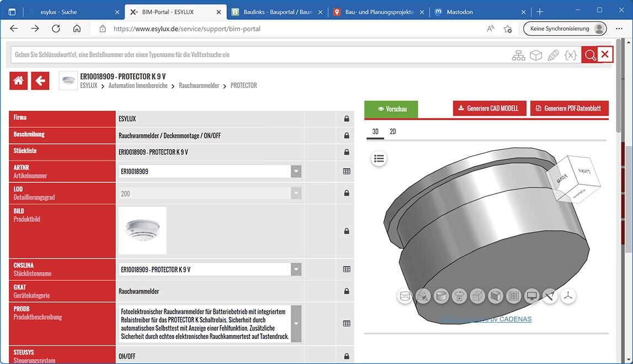Image resolution: width=633 pixels, height=364 pixels.
Task: Switch to the 2D preview tab
Action: (393, 132)
